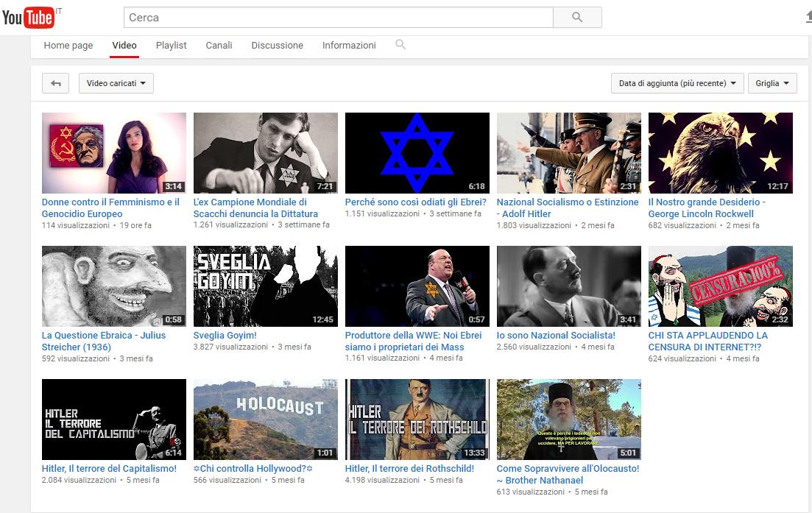Image resolution: width=812 pixels, height=513 pixels.
Task: Expand the "Griglia" view dropdown
Action: (x=772, y=83)
